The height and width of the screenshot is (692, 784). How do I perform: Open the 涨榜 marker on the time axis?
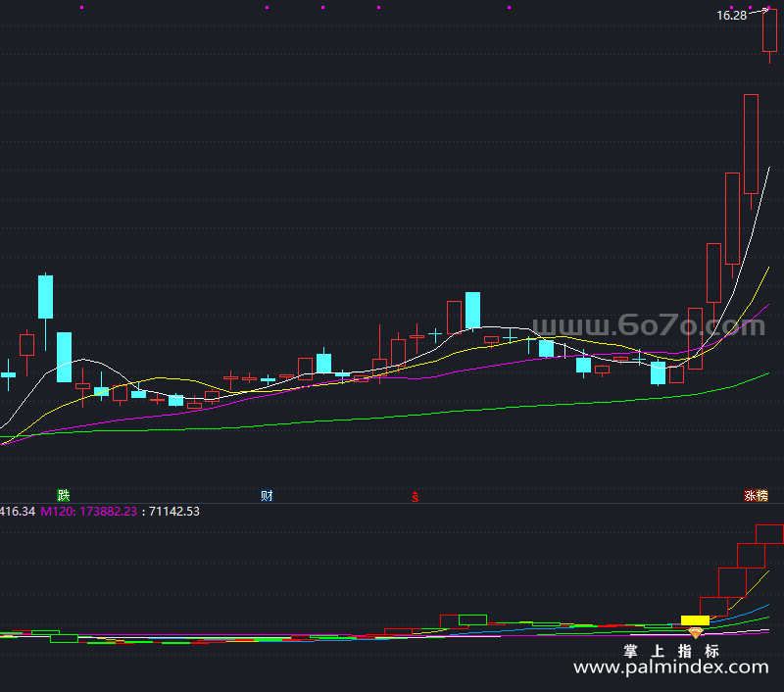(x=756, y=496)
